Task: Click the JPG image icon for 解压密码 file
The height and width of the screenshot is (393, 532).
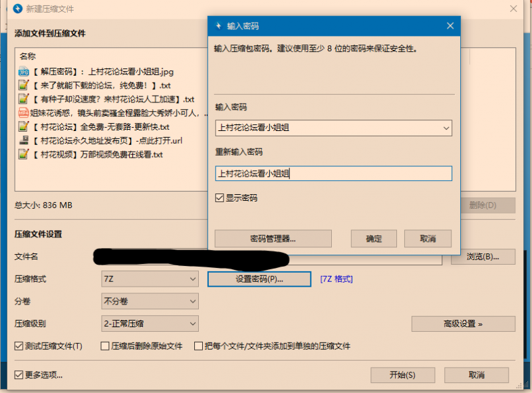Action: point(23,72)
